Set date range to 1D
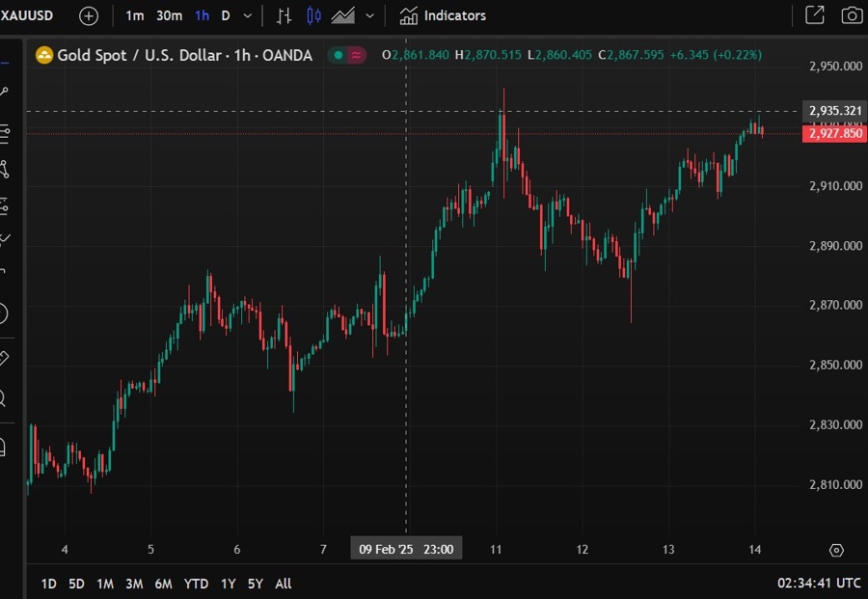Screen dimensions: 868x599 point(49,584)
